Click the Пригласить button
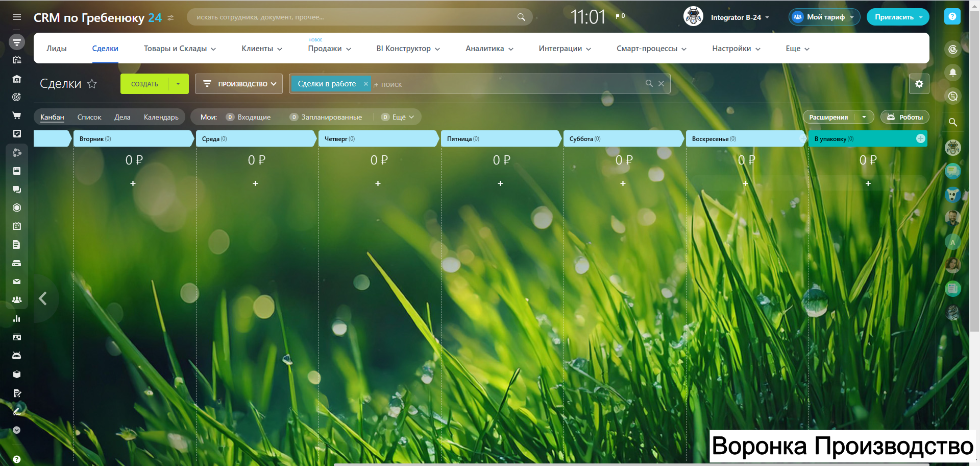980x466 pixels. 898,17
